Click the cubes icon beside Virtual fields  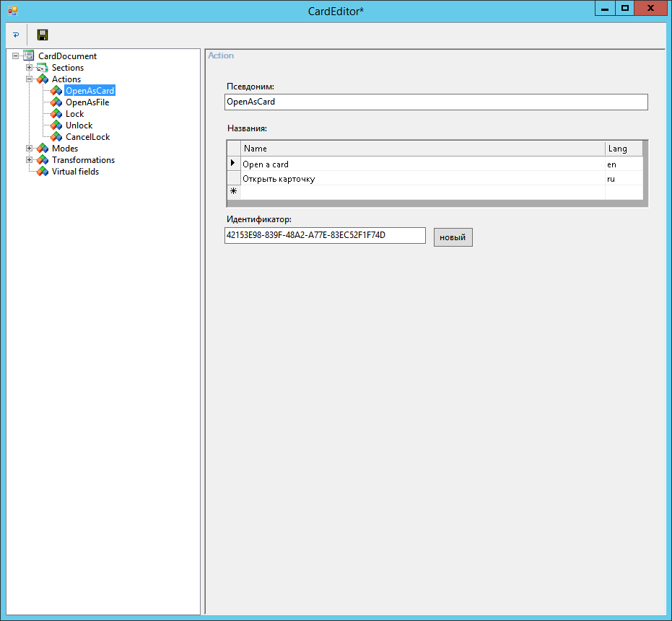click(43, 172)
